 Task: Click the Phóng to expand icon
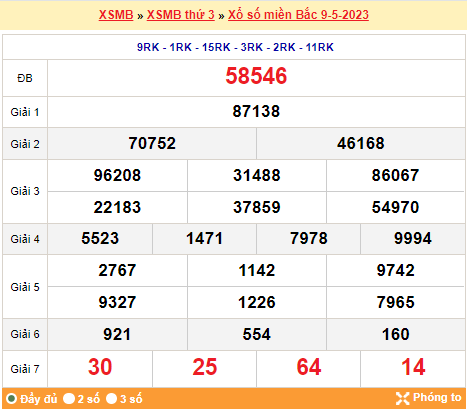[x=402, y=398]
